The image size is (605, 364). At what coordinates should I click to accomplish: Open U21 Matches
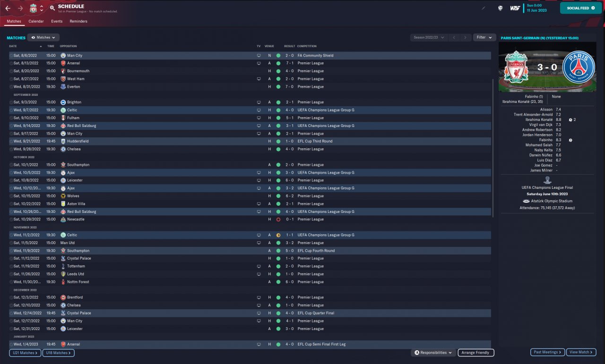(x=25, y=353)
